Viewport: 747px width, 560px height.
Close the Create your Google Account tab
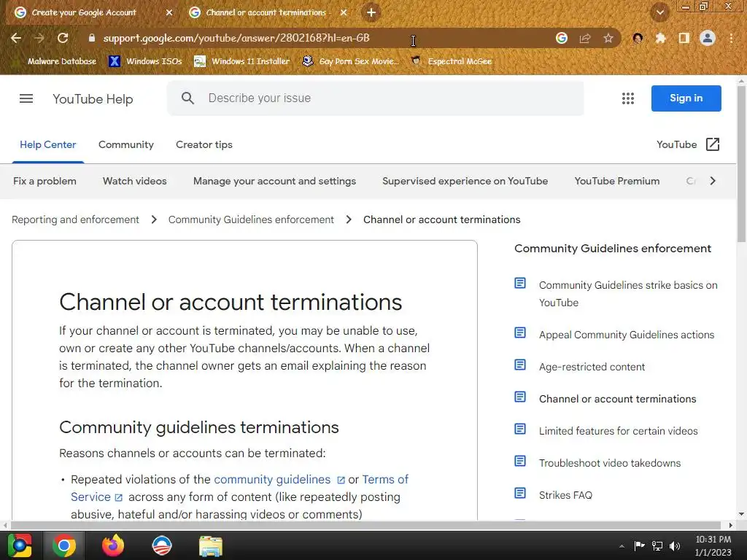(x=169, y=13)
